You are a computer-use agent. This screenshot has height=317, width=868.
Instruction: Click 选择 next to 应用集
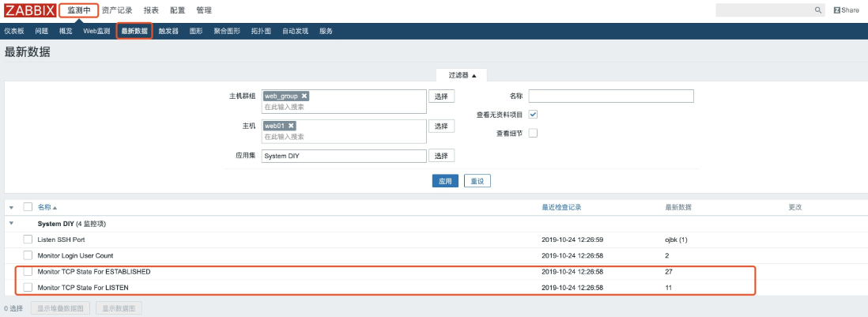tap(441, 156)
